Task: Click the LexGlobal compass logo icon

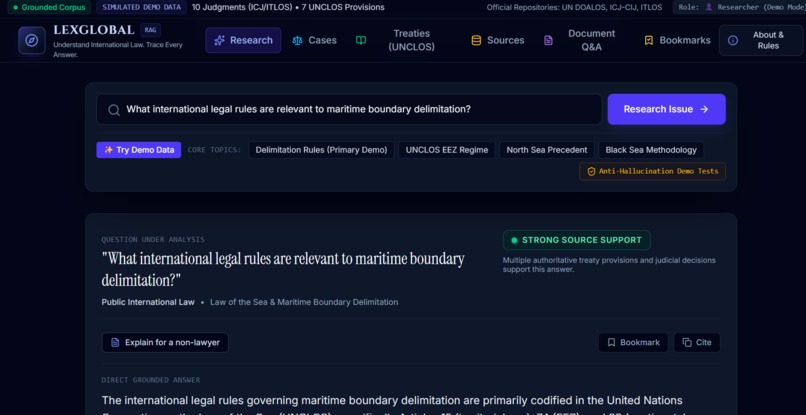Action: 32,40
